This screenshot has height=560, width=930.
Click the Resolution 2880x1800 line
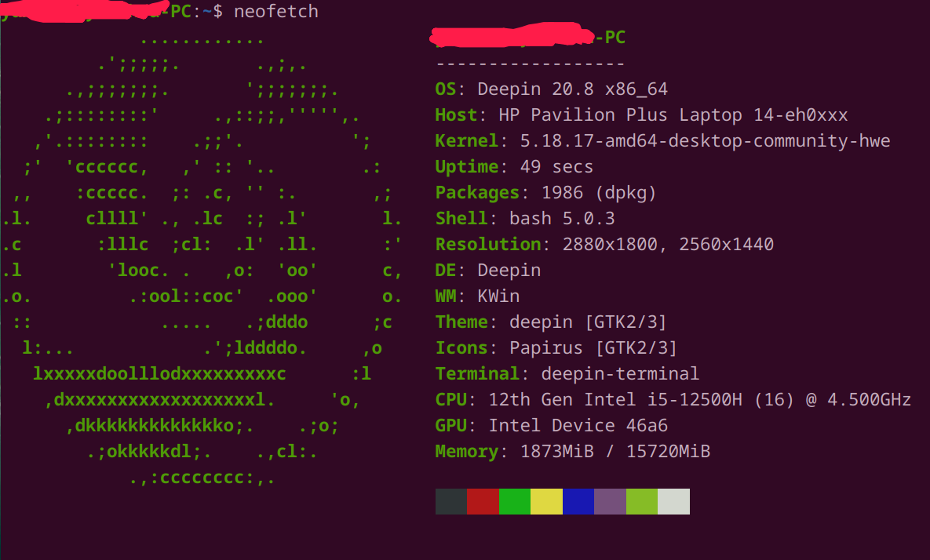(604, 245)
